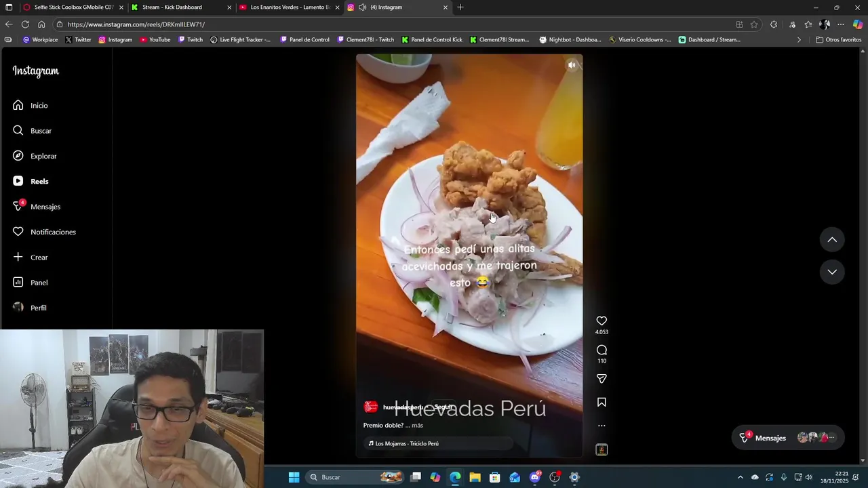Screen dimensions: 868x488
Task: Go to previous reel with up chevron
Action: (x=832, y=239)
